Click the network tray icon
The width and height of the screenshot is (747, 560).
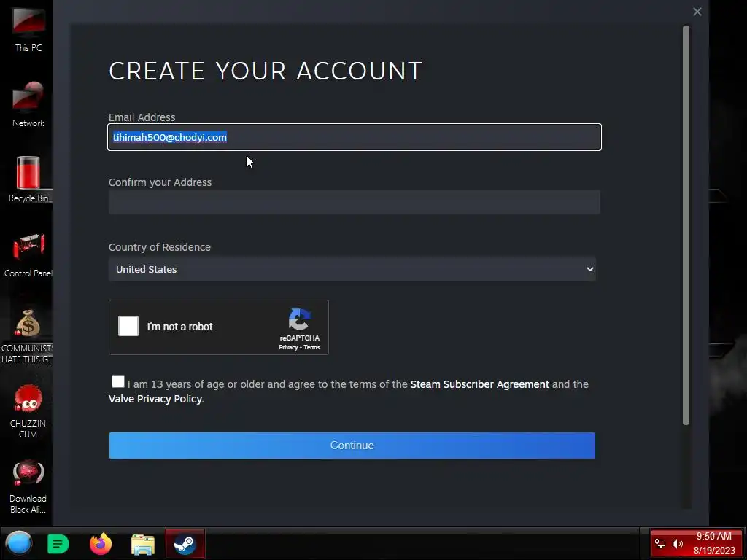(x=660, y=544)
